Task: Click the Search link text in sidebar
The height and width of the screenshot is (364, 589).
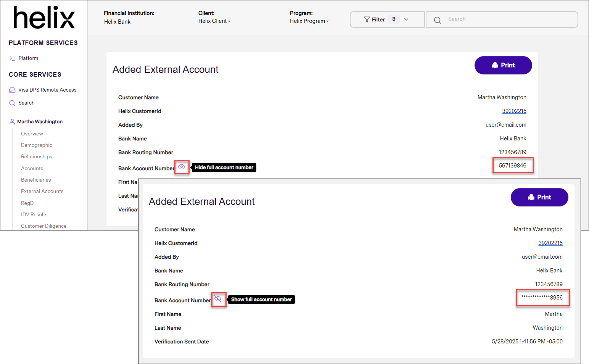Action: (x=26, y=103)
